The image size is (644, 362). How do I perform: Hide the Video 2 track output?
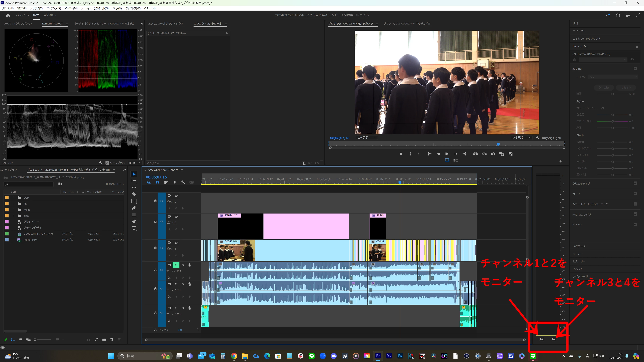pos(176,217)
